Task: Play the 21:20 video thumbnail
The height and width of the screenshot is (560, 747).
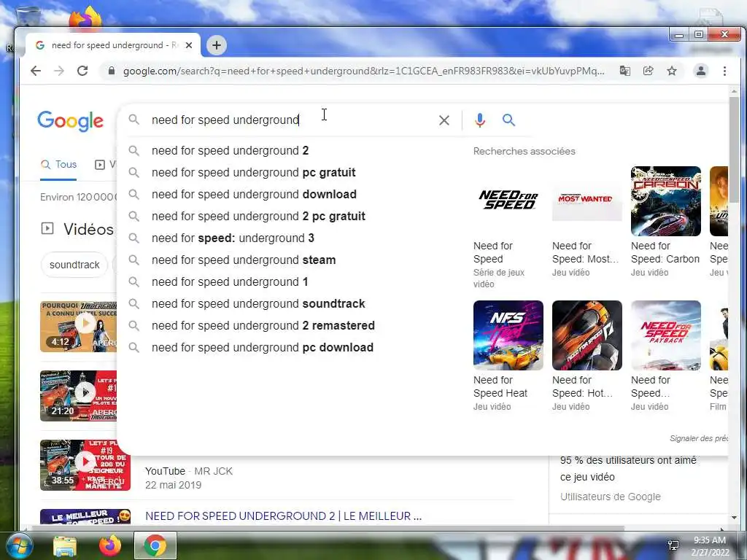Action: [78, 396]
